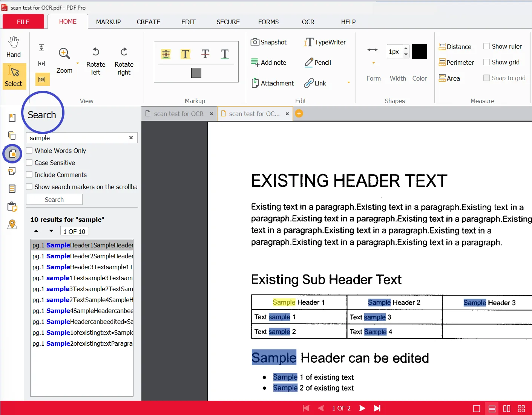Select the Underline text tool
The width and height of the screenshot is (532, 415).
225,54
